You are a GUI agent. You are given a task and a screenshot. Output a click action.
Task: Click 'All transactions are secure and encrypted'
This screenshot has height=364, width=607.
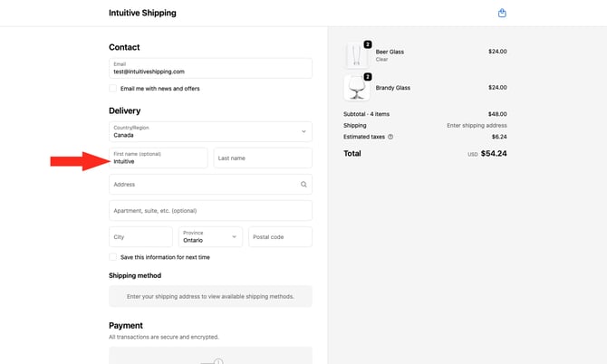(164, 337)
